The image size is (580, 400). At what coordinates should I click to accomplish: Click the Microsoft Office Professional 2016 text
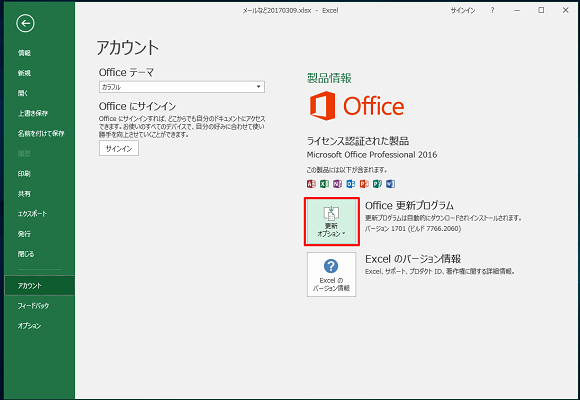pos(372,155)
